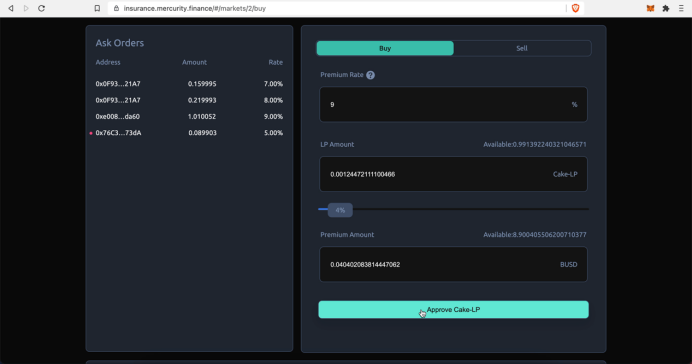Screen dimensions: 692x364
Task: Select ask order 0x0F93...21A7 at 7.00%
Action: pyautogui.click(x=189, y=84)
